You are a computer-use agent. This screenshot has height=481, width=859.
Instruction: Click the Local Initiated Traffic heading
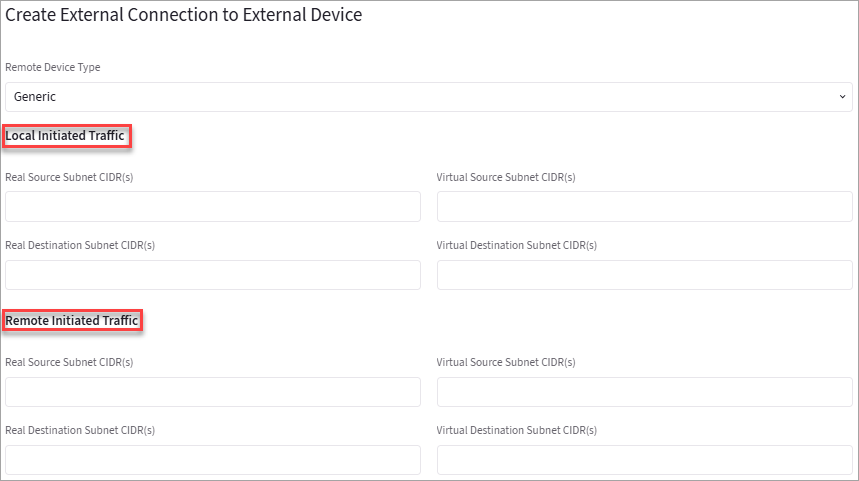[67, 135]
